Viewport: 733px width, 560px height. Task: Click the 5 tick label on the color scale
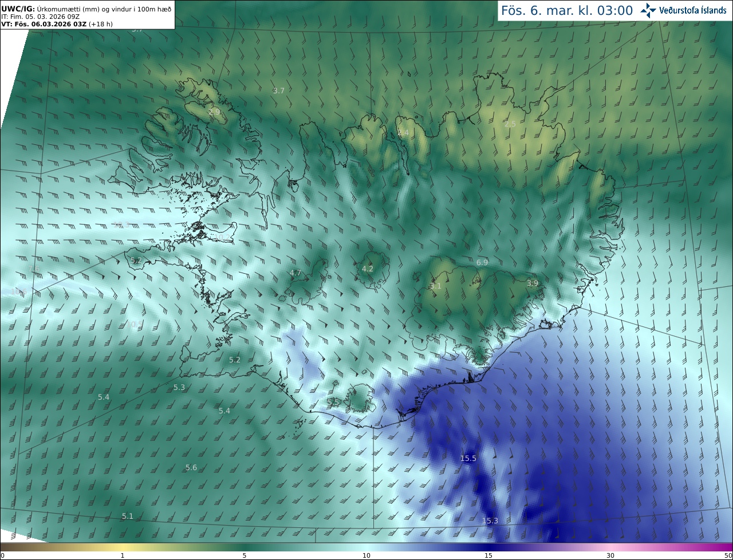pyautogui.click(x=245, y=555)
